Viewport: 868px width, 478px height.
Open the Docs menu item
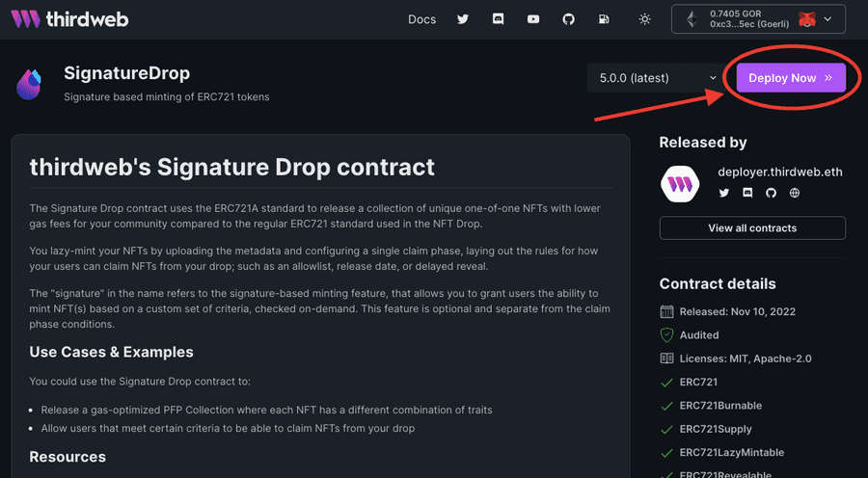[x=421, y=19]
